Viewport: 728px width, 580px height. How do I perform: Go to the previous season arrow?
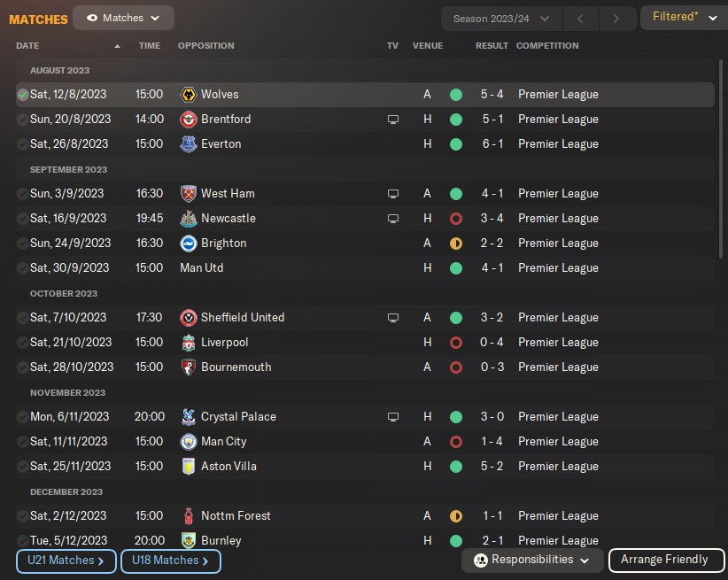pos(580,19)
